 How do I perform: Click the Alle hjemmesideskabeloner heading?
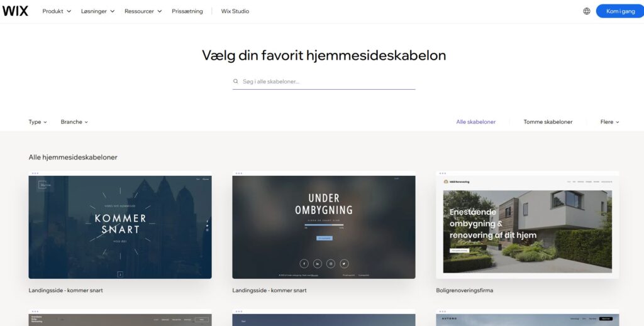click(73, 157)
